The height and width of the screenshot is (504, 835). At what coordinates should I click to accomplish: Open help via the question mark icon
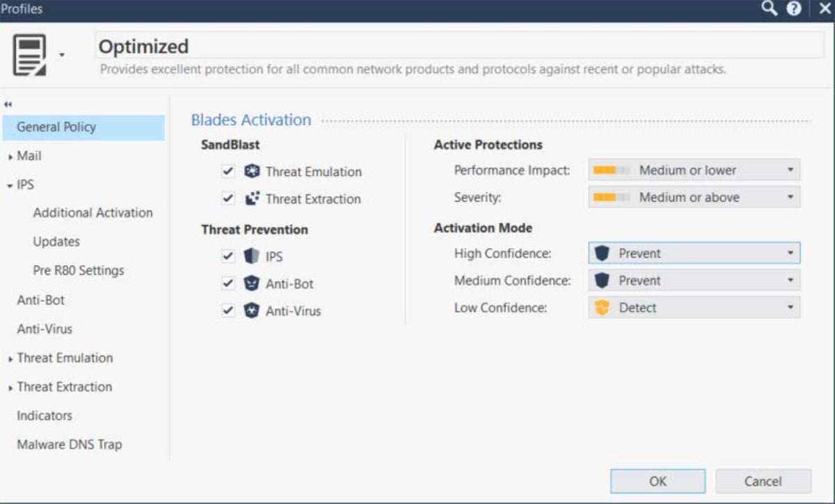point(794,9)
